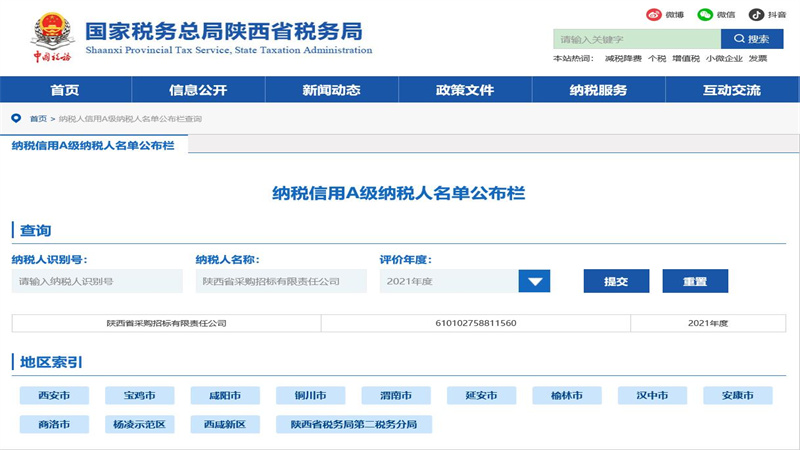The height and width of the screenshot is (450, 800).
Task: Open the WeChat (微信) icon link
Action: (705, 14)
